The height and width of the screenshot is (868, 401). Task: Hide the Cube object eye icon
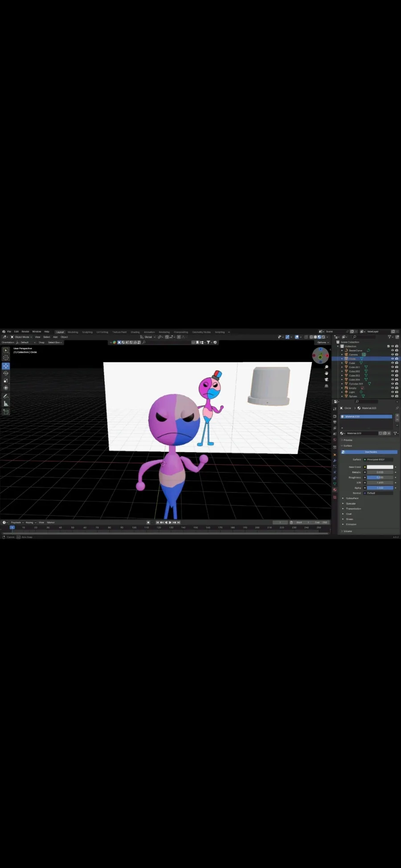click(393, 363)
